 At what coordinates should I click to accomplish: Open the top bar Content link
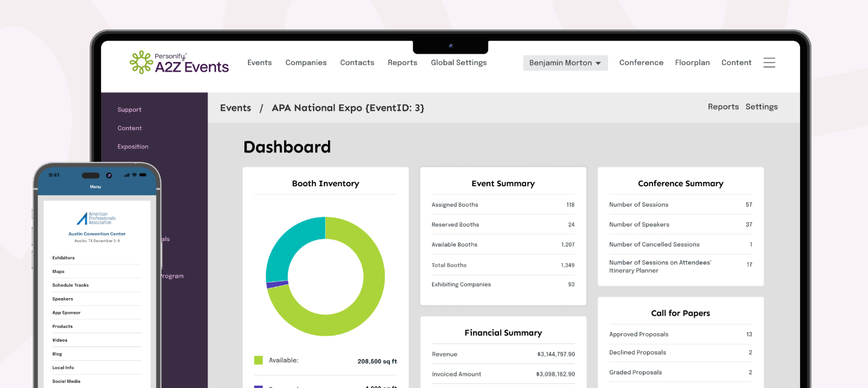pos(736,63)
